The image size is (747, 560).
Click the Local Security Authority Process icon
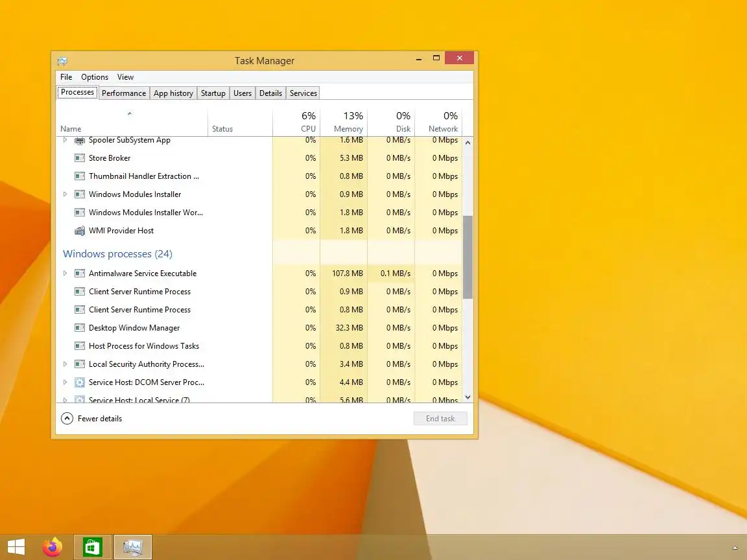pos(80,364)
